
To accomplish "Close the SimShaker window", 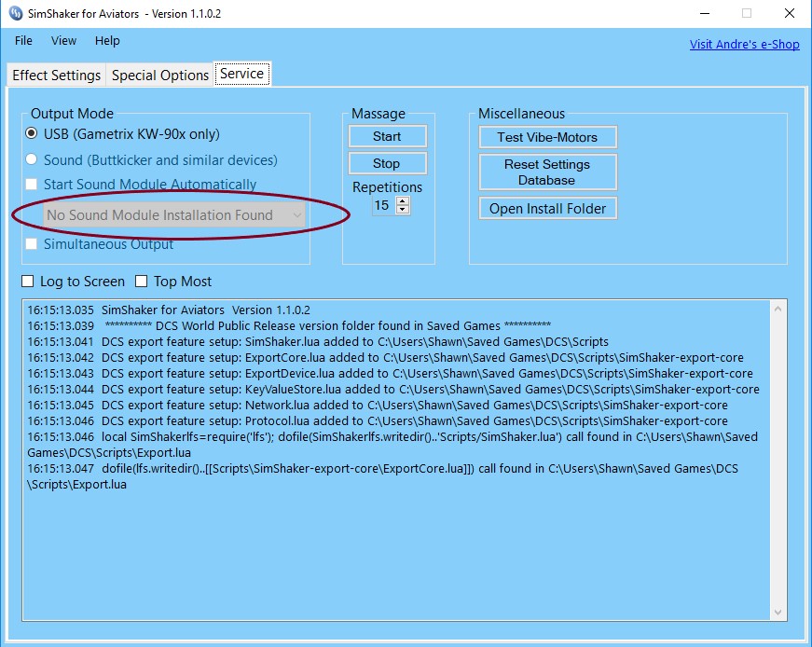I will click(x=790, y=13).
